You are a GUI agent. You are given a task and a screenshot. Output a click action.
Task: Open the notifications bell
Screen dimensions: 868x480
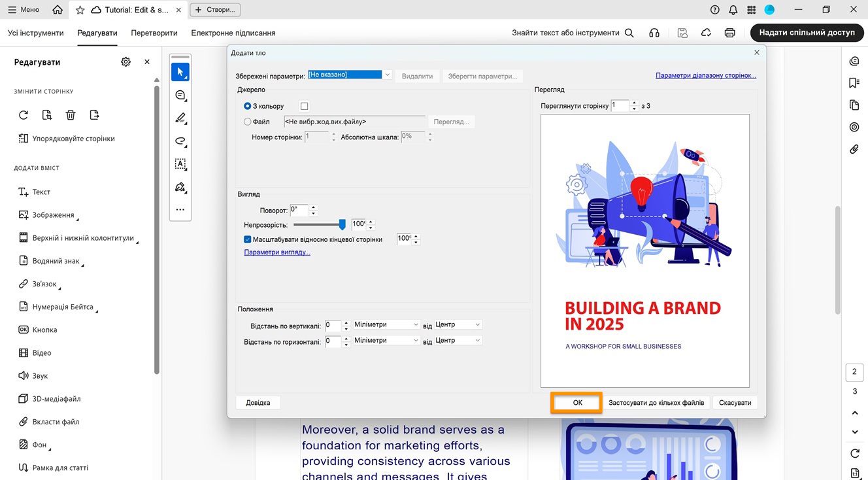pyautogui.click(x=733, y=10)
